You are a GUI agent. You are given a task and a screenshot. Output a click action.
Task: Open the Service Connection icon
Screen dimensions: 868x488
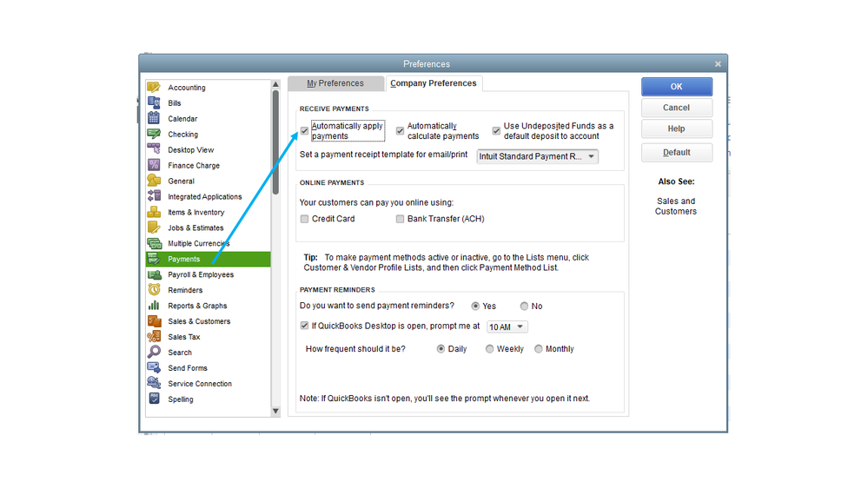[x=154, y=383]
